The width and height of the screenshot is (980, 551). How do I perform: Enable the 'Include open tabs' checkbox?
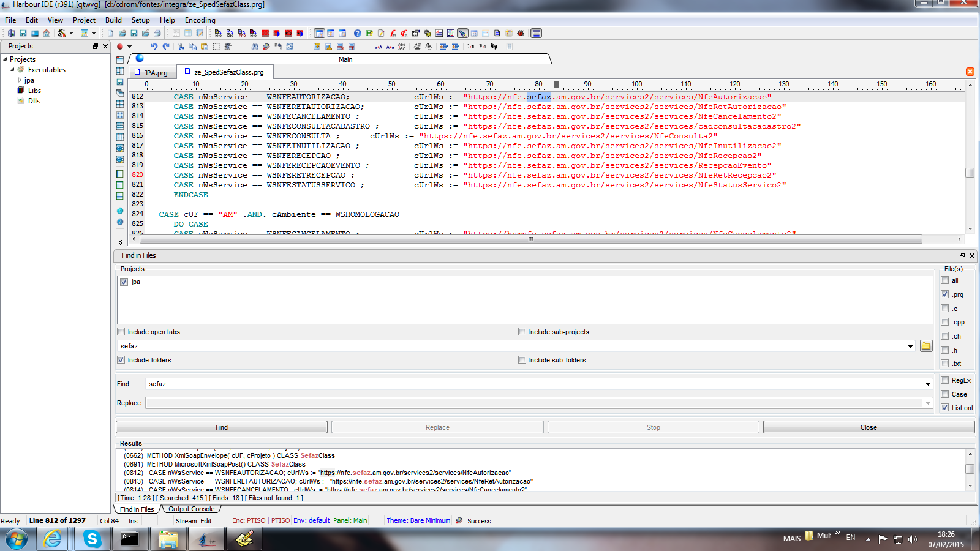click(x=121, y=332)
